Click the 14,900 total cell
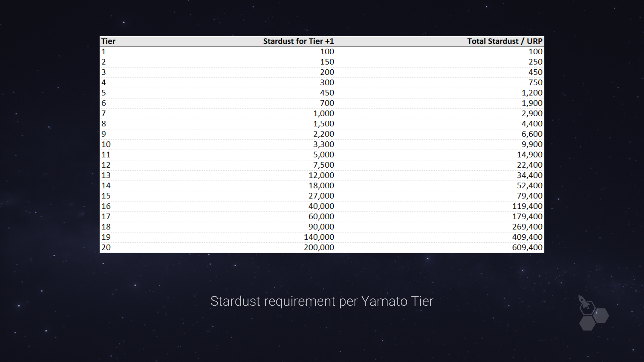644x362 pixels. coord(530,155)
